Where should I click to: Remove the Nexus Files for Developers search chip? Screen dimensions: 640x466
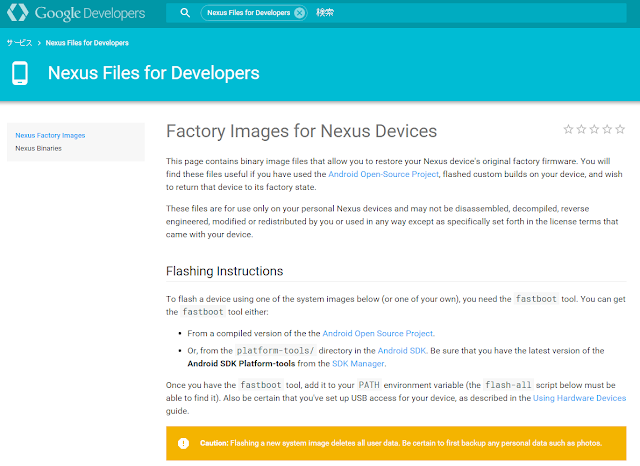(x=300, y=13)
